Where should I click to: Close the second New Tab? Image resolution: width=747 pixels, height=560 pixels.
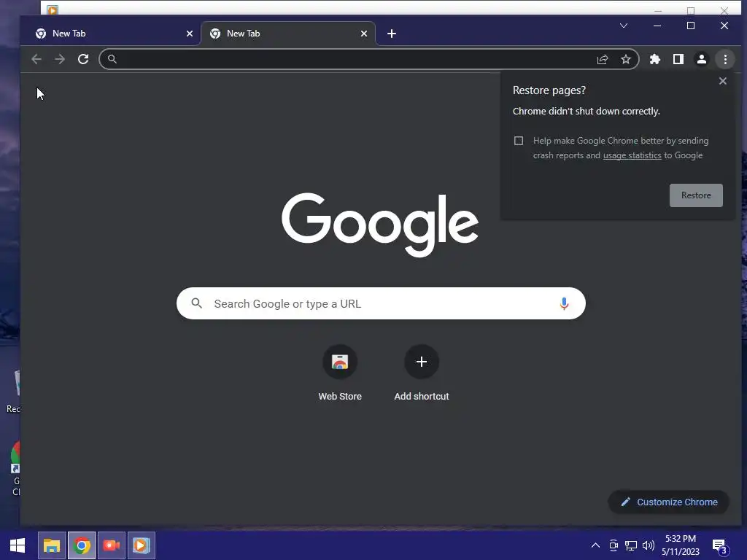tap(364, 34)
